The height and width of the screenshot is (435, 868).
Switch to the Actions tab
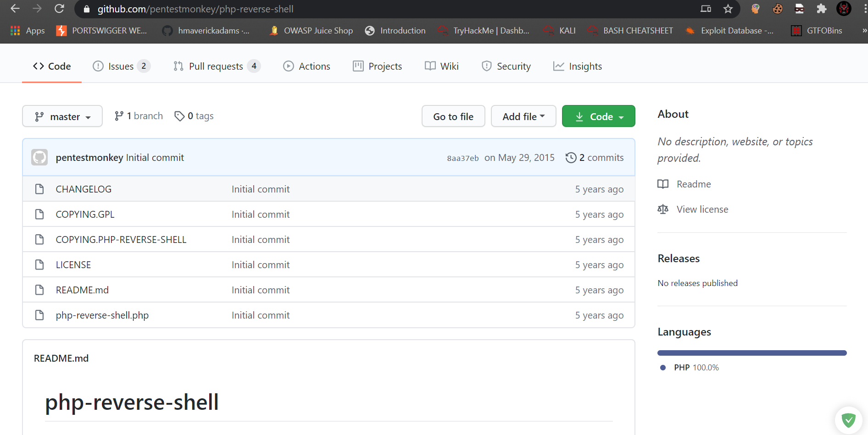306,66
